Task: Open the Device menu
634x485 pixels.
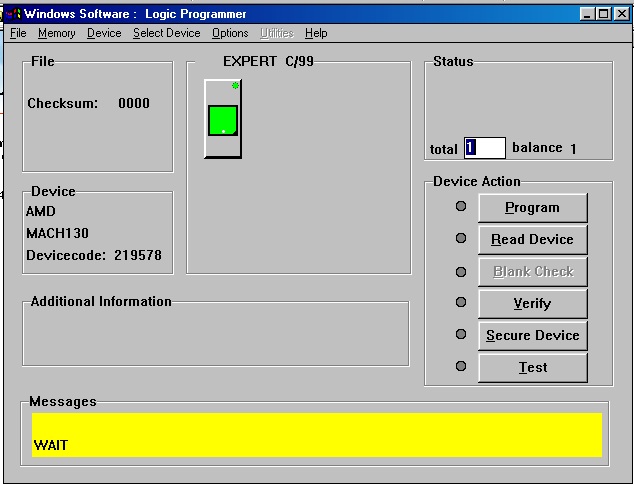Action: point(104,33)
